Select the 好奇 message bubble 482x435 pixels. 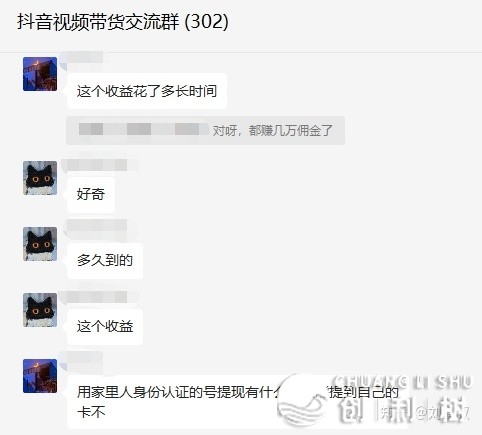point(91,194)
